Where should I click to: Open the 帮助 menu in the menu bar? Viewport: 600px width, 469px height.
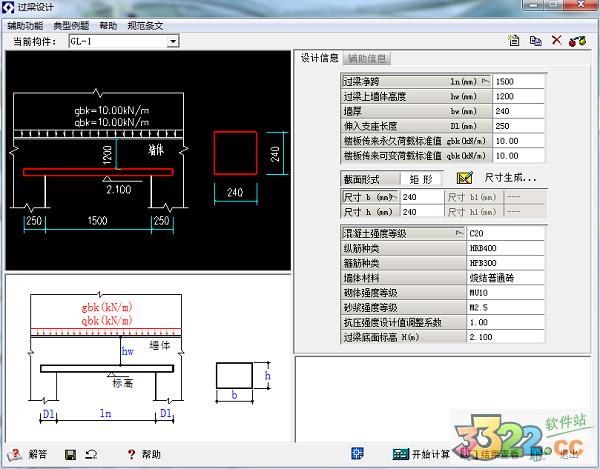tap(108, 26)
